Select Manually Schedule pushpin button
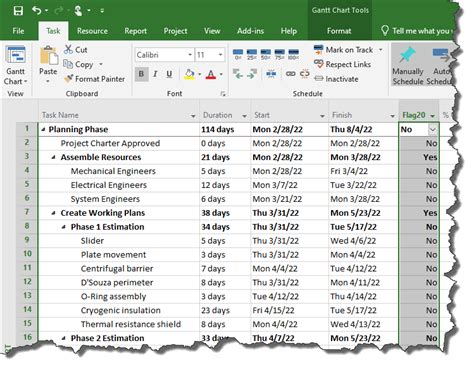The image size is (474, 367). tap(407, 66)
